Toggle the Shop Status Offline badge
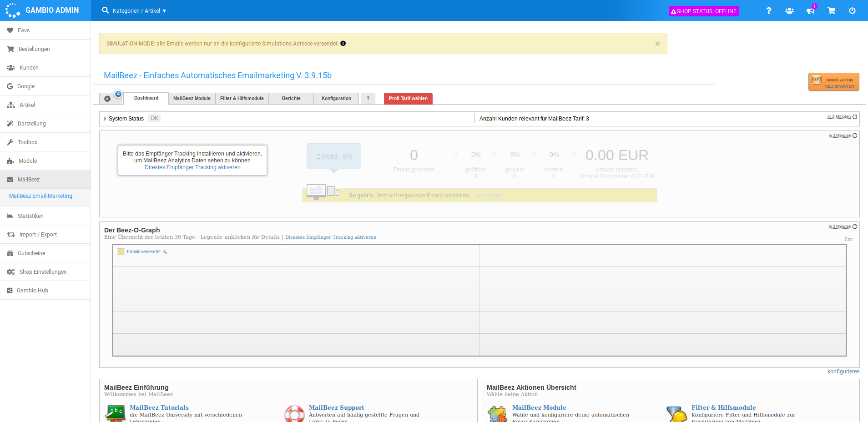The height and width of the screenshot is (422, 868). point(703,11)
